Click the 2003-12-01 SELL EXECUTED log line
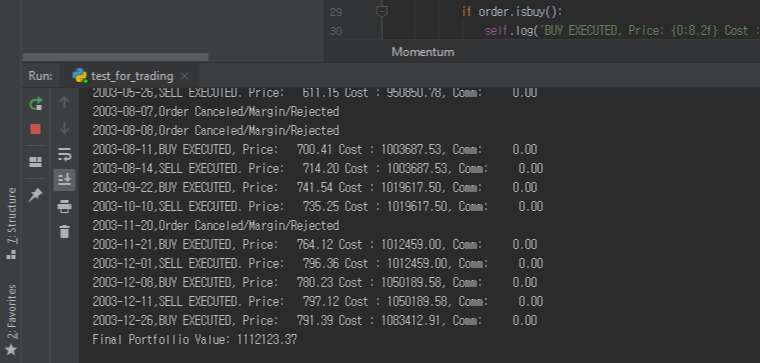 (317, 264)
